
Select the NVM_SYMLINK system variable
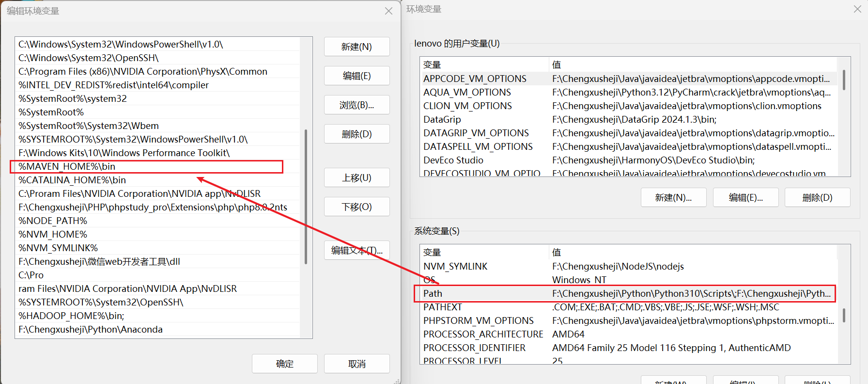tap(628, 266)
